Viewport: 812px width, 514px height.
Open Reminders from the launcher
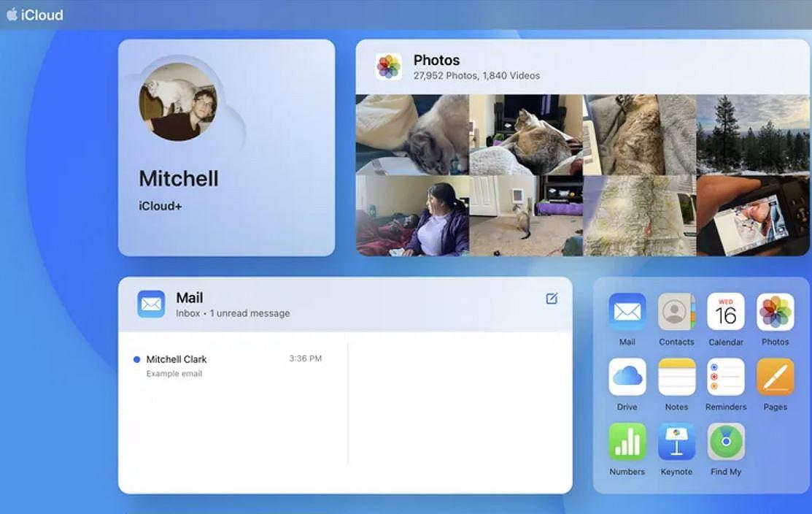(725, 378)
